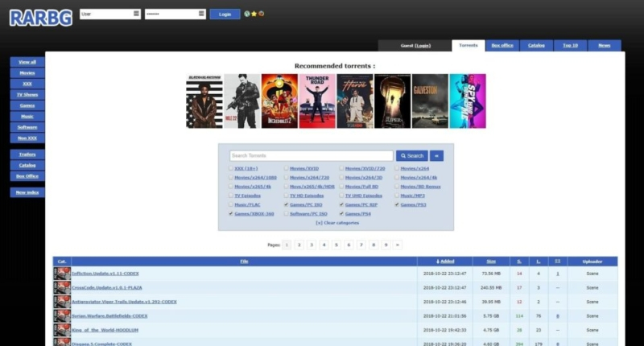Click the category icon of CrossCode.Update.v1.0.1-PLAZA row
This screenshot has height=346, width=644.
[x=62, y=288]
